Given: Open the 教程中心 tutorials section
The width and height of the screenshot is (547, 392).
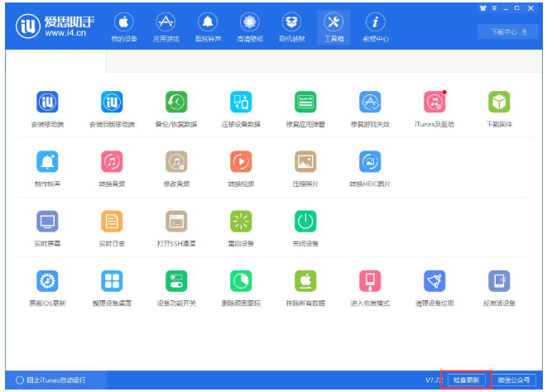Looking at the screenshot, I should 376,27.
